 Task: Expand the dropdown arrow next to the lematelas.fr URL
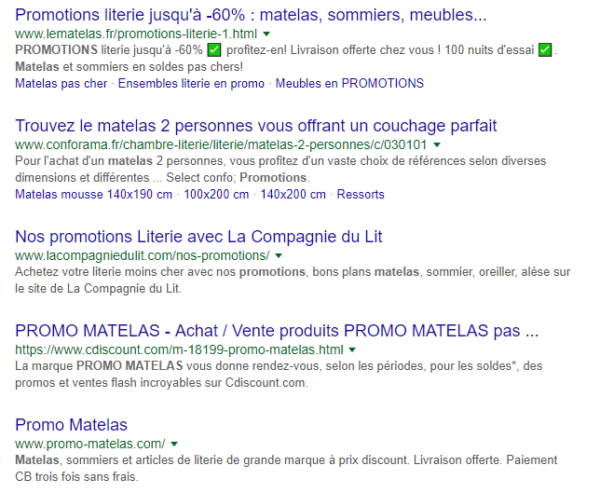[x=267, y=34]
